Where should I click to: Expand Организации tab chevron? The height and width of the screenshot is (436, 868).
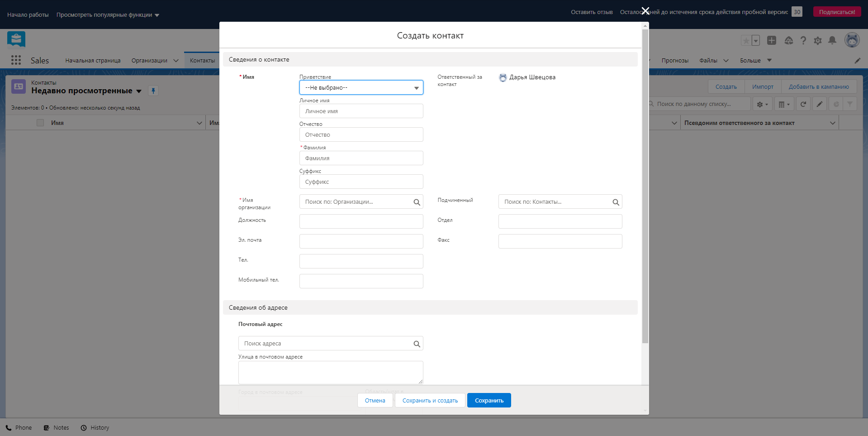coord(176,61)
